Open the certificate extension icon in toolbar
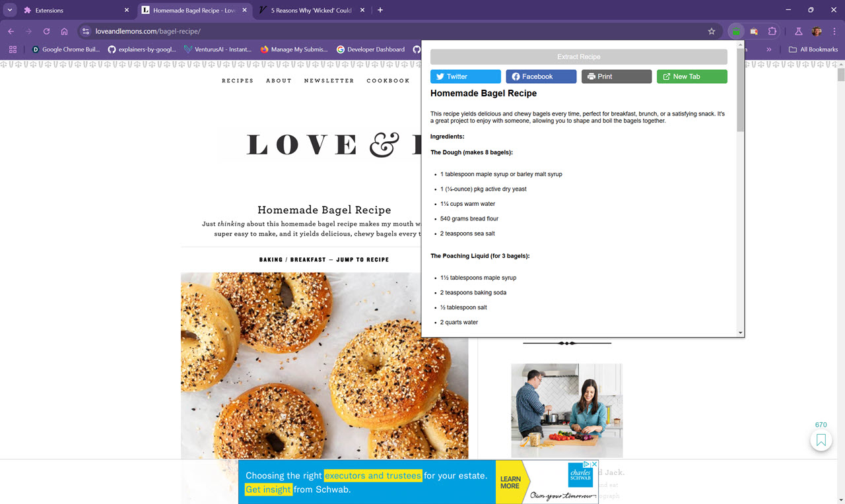The width and height of the screenshot is (845, 504). click(x=753, y=31)
